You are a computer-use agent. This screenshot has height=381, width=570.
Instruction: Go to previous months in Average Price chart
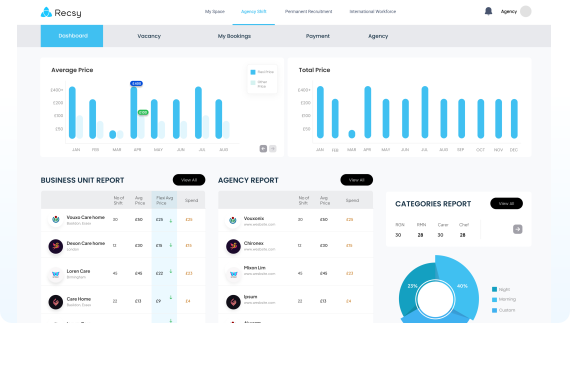point(263,148)
